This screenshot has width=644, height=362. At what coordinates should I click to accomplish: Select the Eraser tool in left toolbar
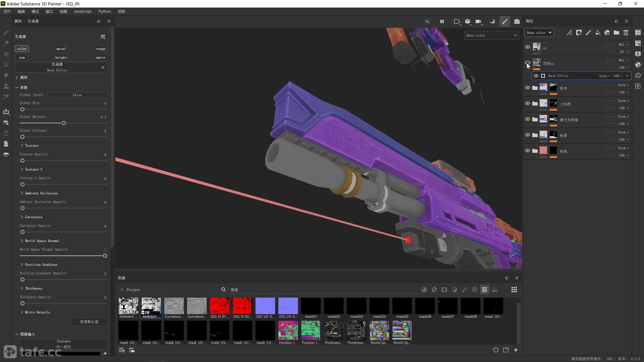(x=6, y=43)
